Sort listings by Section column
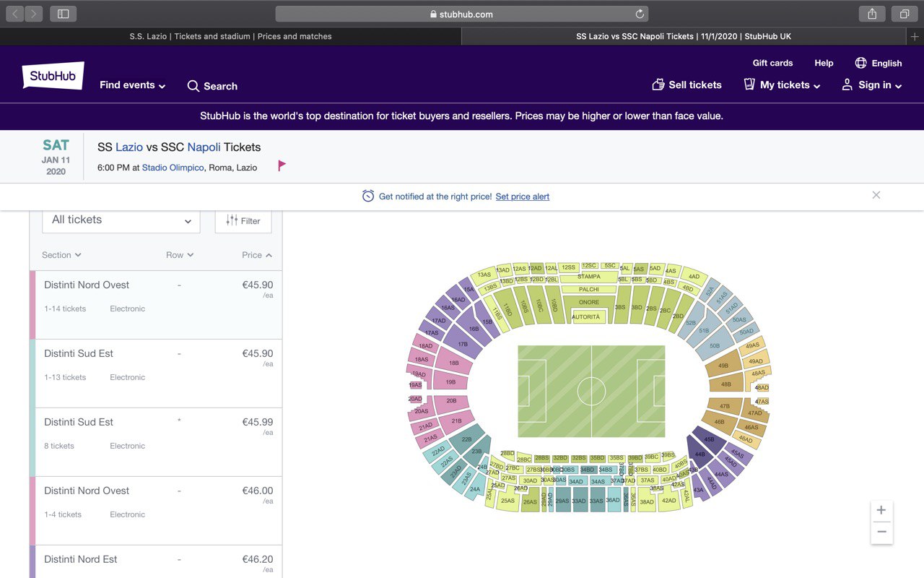924x578 pixels. (x=61, y=255)
